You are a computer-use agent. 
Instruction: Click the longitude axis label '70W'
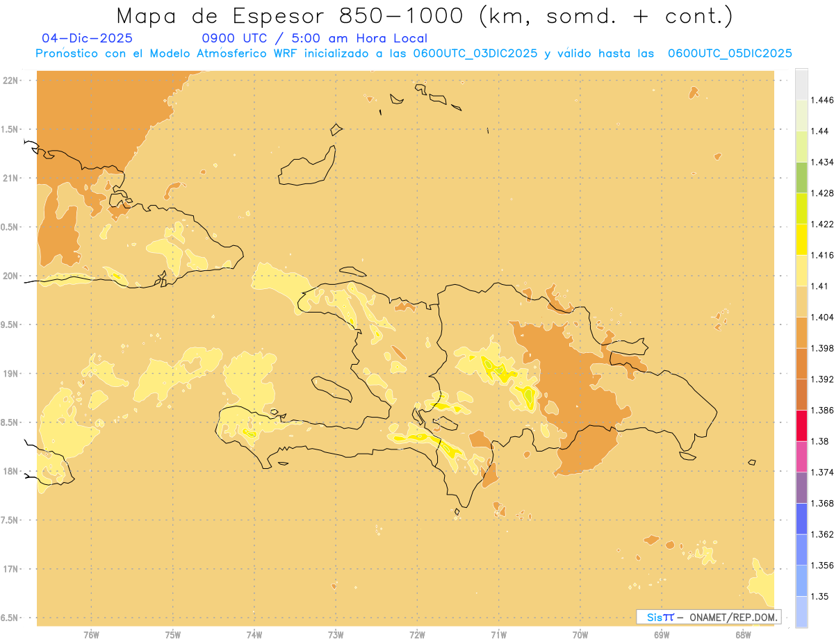tap(580, 634)
